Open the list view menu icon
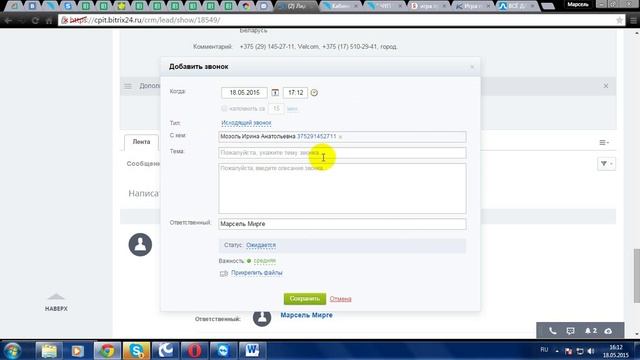Image resolution: width=640 pixels, height=360 pixels. point(604,142)
